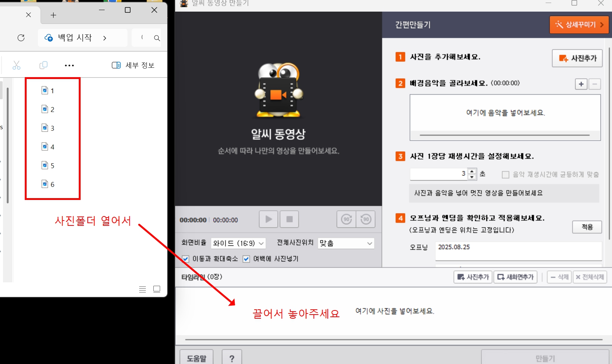Screen dimensions: 612x364
Task: Select image file 5 in Explorer
Action: click(x=48, y=166)
